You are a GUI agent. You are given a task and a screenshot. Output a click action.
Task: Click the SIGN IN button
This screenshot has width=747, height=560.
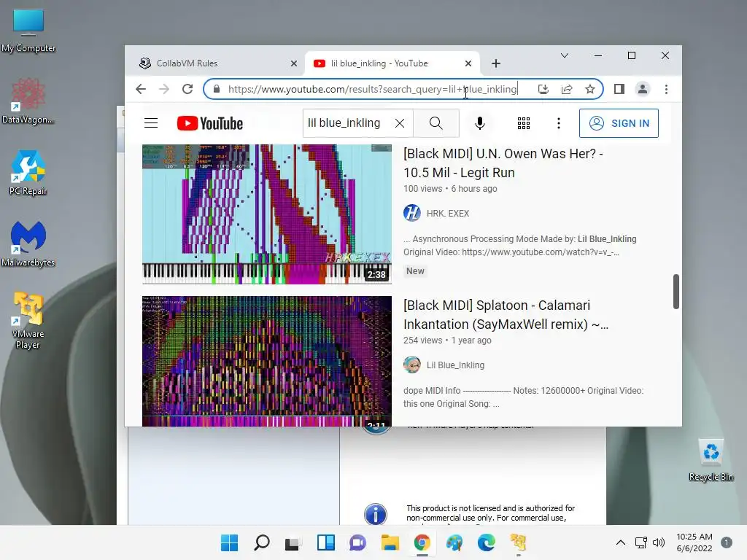coord(619,123)
